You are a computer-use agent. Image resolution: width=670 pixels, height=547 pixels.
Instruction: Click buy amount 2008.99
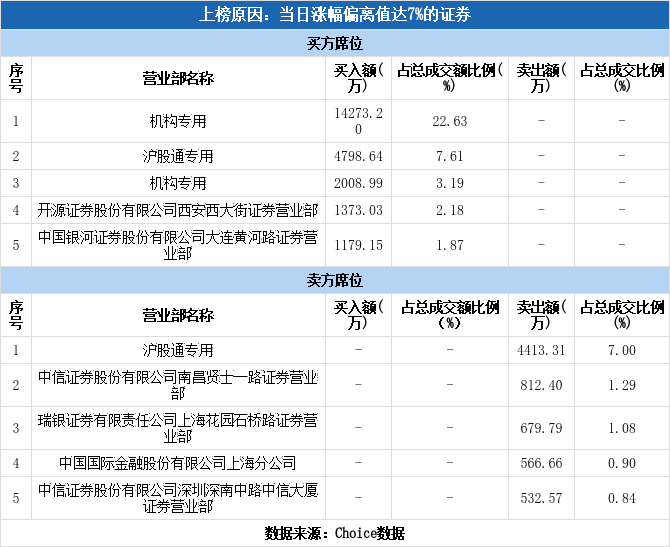(x=358, y=183)
